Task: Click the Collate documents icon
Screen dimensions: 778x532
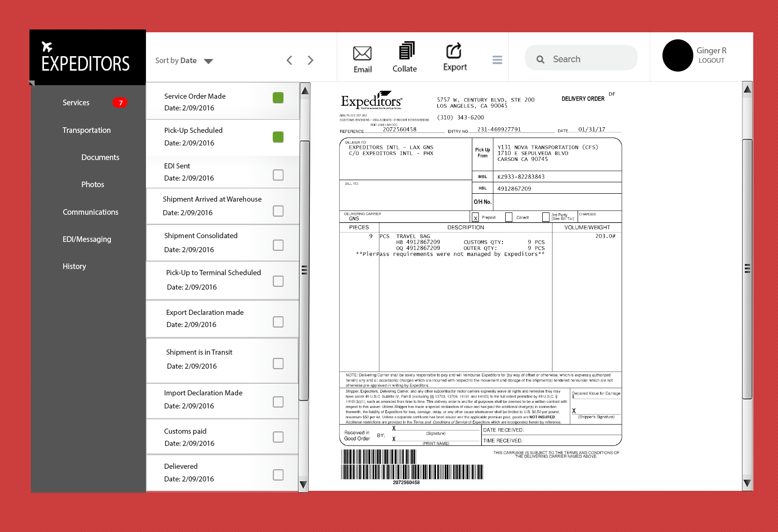Action: pyautogui.click(x=407, y=51)
